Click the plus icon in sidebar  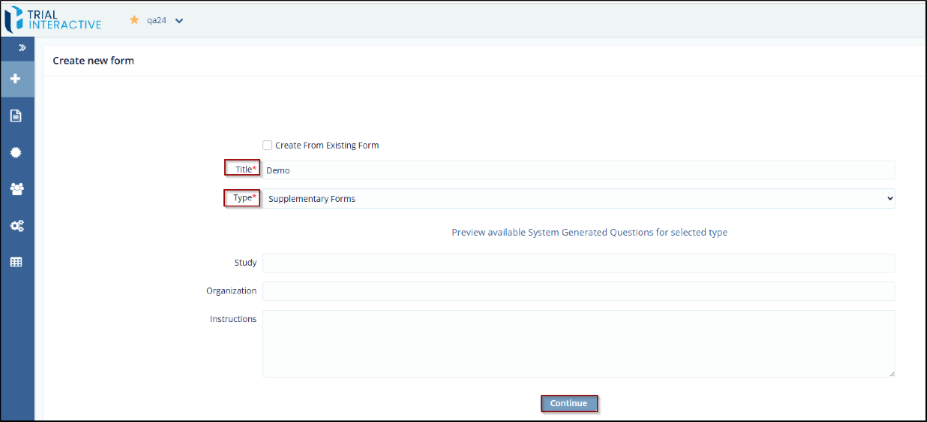tap(16, 78)
